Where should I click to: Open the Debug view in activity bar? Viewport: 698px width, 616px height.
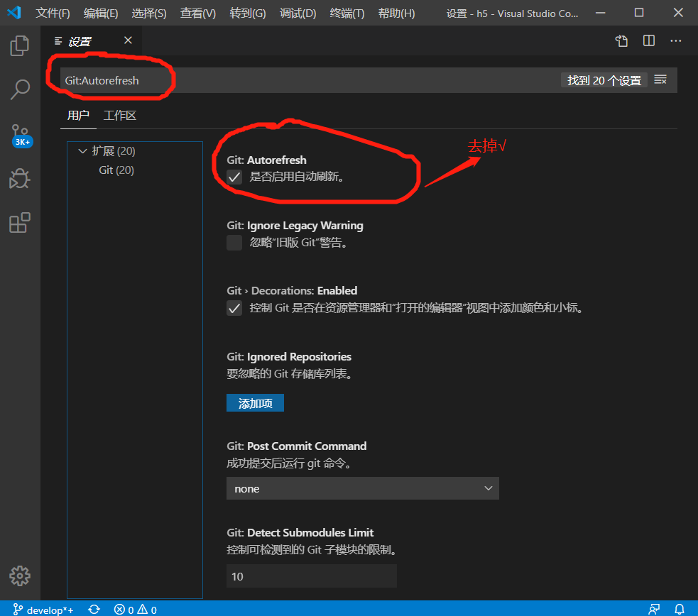[x=20, y=178]
